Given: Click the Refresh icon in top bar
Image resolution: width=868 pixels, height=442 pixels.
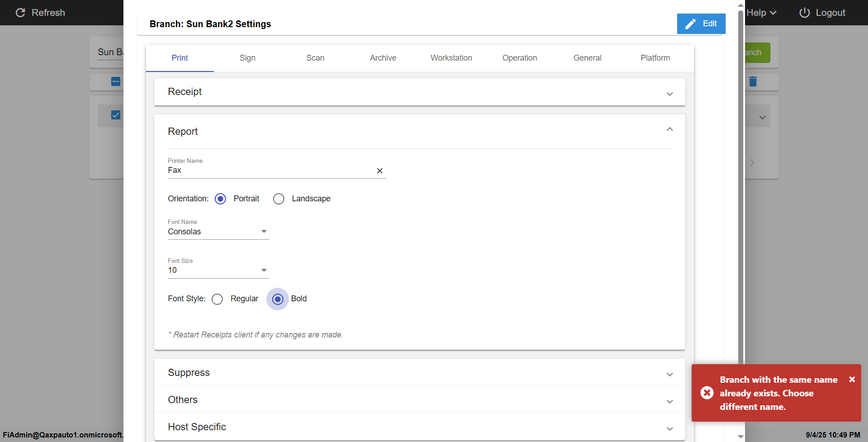Looking at the screenshot, I should (20, 13).
